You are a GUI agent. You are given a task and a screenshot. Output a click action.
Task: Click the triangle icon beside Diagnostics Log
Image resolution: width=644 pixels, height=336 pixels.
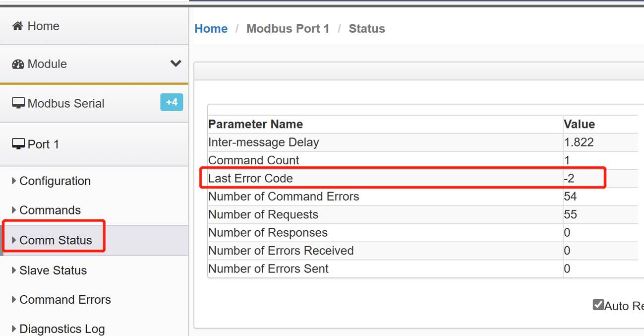pyautogui.click(x=14, y=329)
